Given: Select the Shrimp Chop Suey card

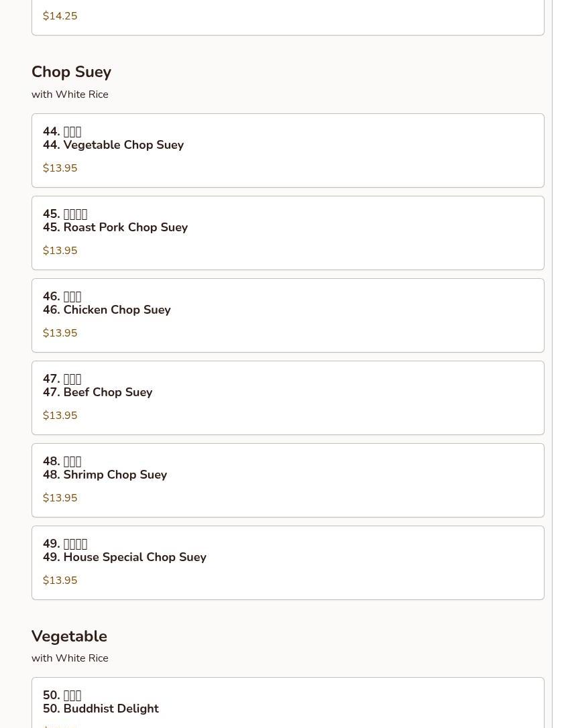Looking at the screenshot, I should point(288,480).
